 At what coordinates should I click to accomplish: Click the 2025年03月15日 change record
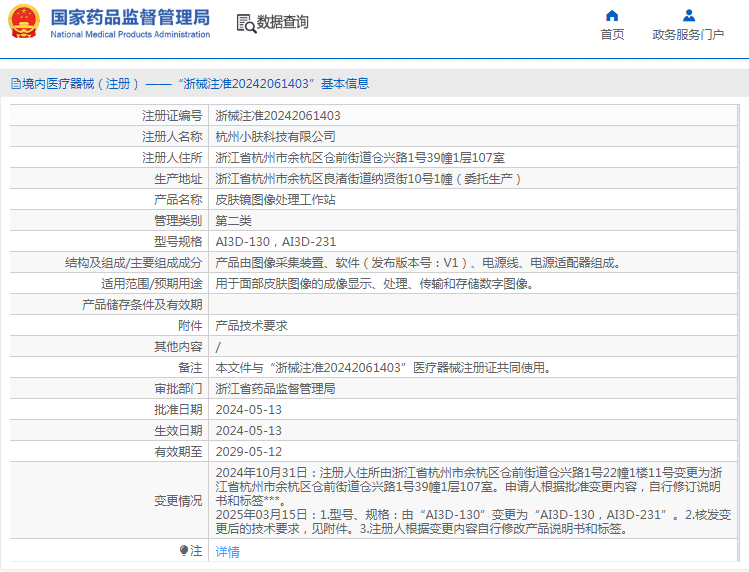pos(473,522)
